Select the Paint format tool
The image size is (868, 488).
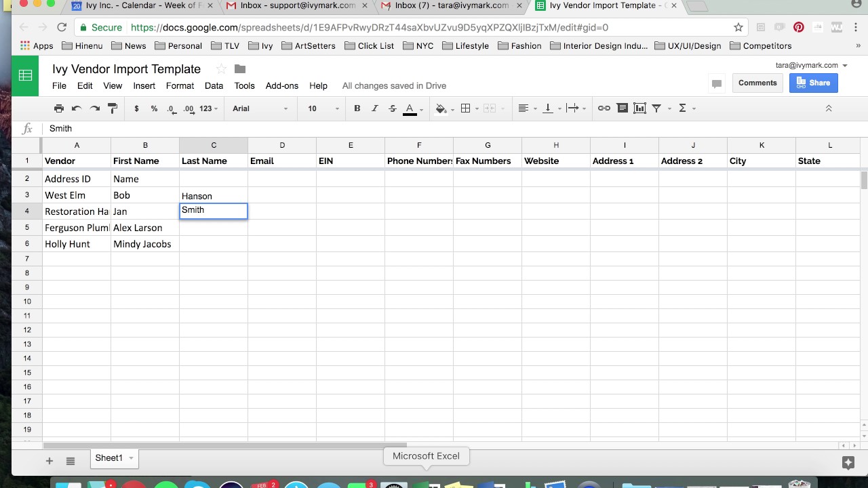[x=113, y=108]
